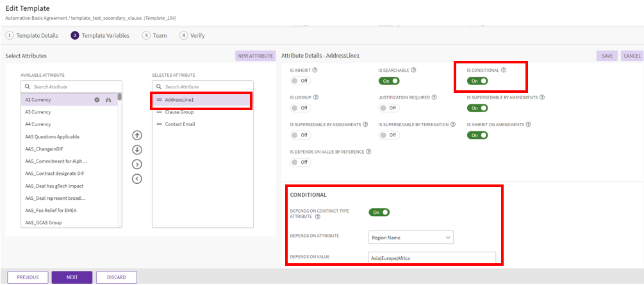
Task: Click the info icon on A2 Currency
Action: coord(97,100)
